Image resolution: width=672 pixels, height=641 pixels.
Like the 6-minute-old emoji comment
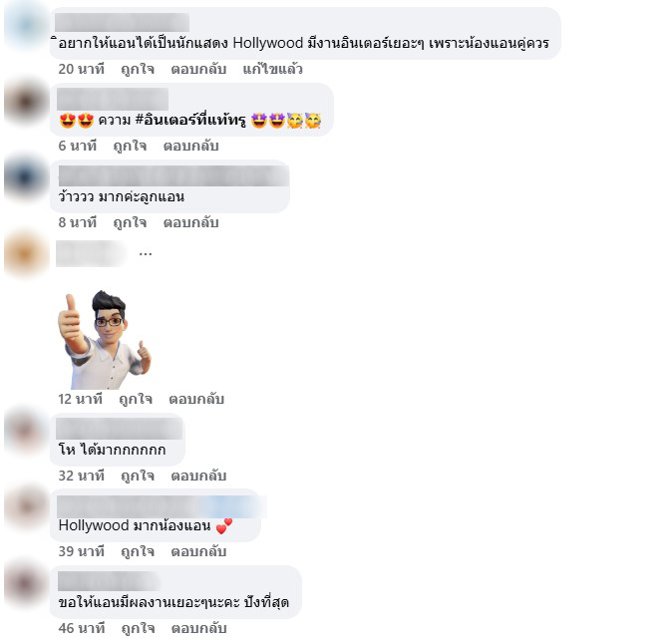(130, 147)
